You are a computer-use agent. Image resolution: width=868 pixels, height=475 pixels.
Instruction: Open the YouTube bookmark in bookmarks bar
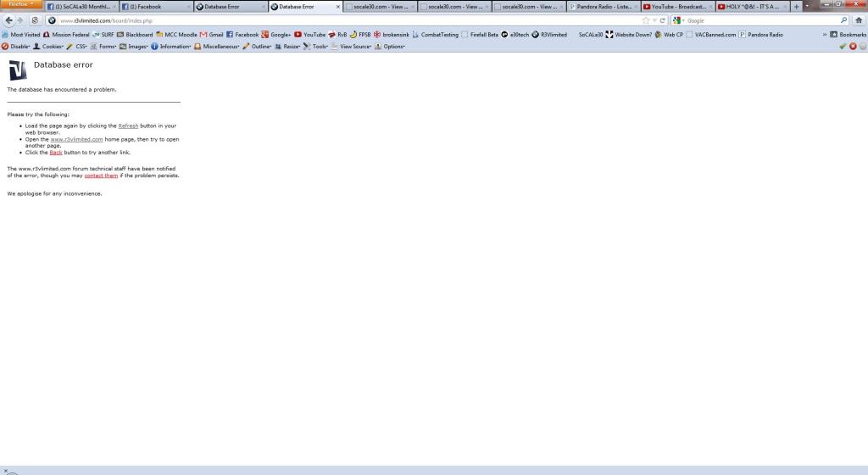click(x=309, y=35)
